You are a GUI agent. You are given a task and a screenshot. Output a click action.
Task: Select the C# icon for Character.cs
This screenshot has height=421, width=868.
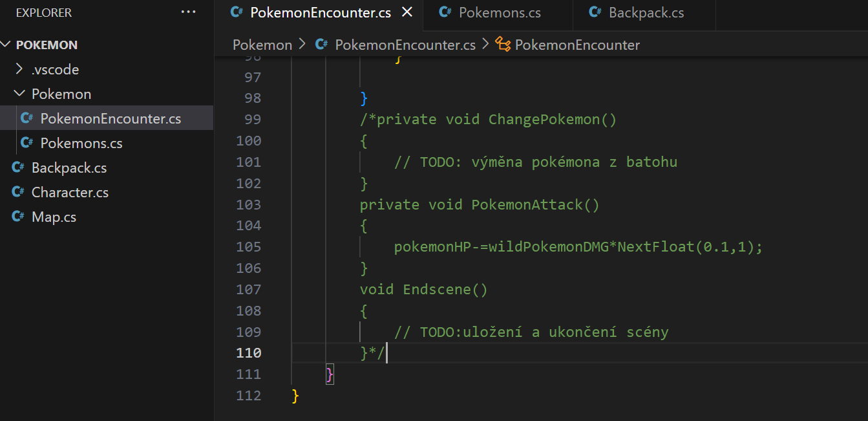click(17, 192)
